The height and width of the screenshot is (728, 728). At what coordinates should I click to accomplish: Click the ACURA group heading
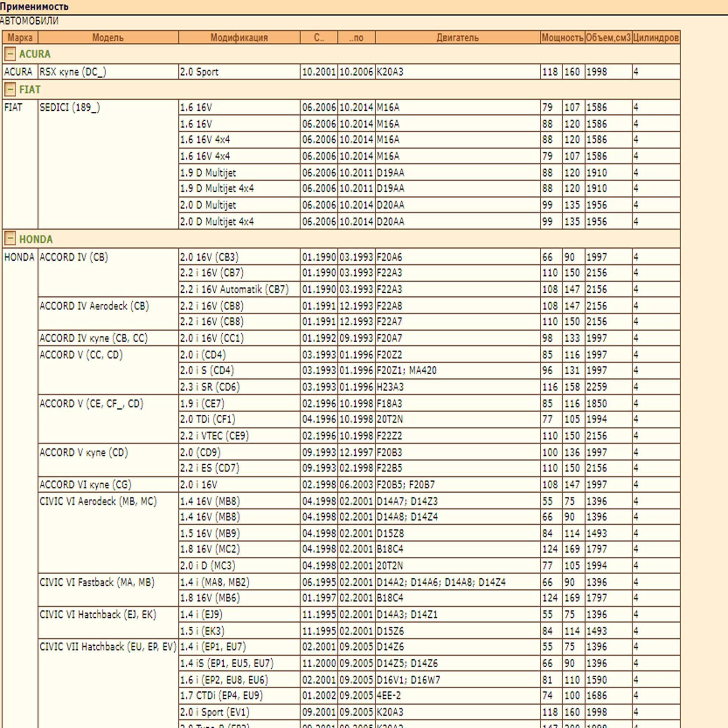click(x=35, y=54)
